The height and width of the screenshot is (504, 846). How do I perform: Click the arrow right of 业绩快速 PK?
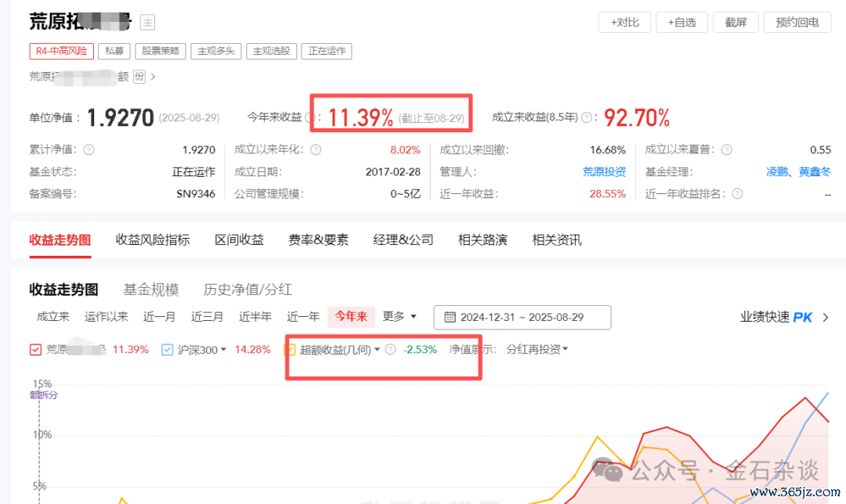coord(826,318)
